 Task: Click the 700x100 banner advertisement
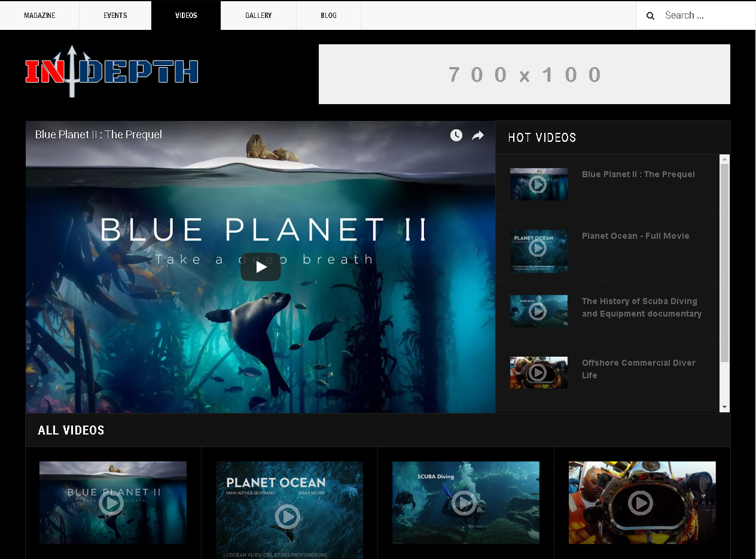[525, 74]
